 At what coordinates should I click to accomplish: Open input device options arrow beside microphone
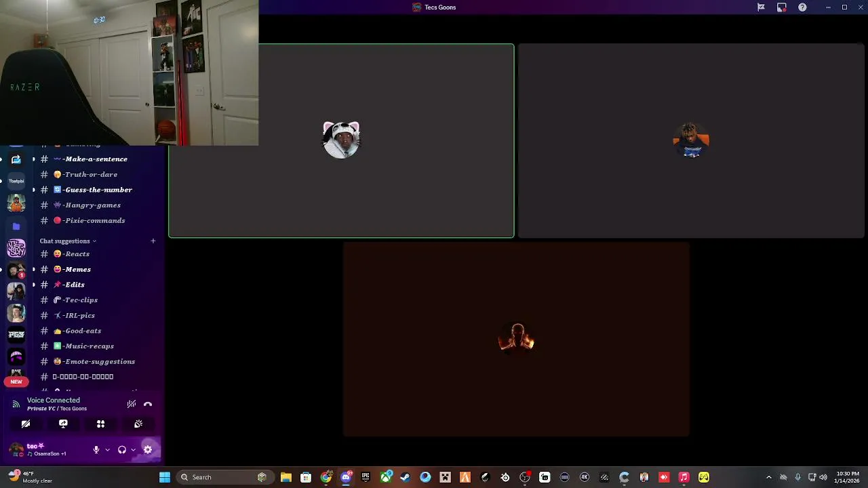click(107, 449)
